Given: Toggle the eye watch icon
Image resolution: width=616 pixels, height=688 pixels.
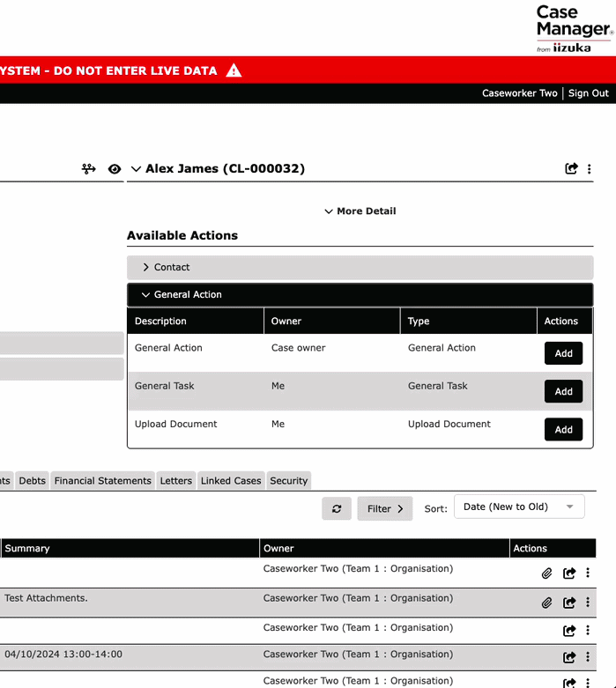Looking at the screenshot, I should point(115,169).
